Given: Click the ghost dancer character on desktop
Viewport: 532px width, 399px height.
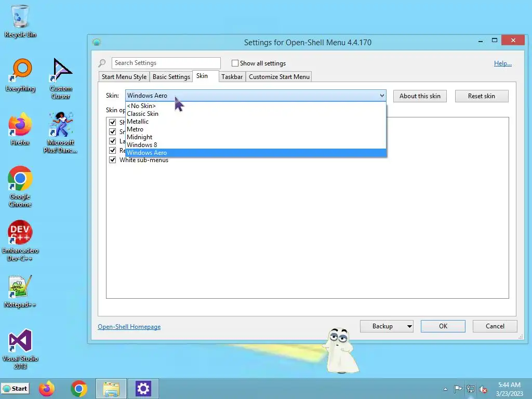Looking at the screenshot, I should pos(340,351).
